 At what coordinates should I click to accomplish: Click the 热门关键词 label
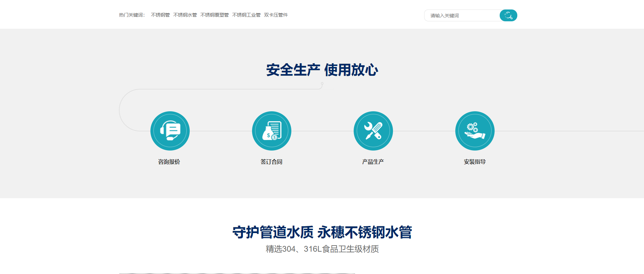132,15
